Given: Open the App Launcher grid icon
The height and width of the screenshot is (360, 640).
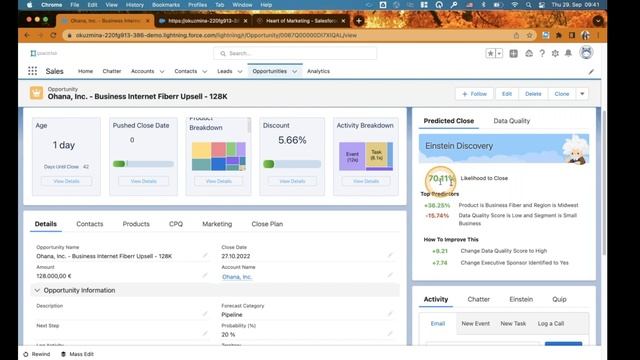Looking at the screenshot, I should point(33,71).
